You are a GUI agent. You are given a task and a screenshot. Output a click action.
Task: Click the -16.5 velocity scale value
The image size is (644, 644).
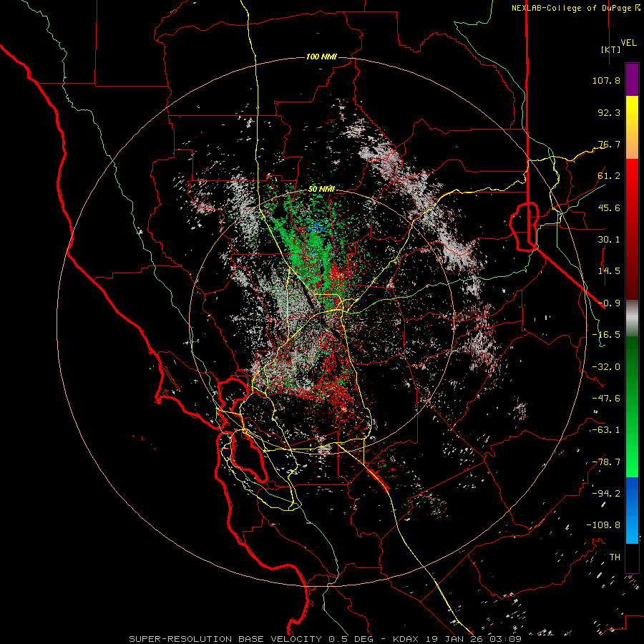(606, 335)
